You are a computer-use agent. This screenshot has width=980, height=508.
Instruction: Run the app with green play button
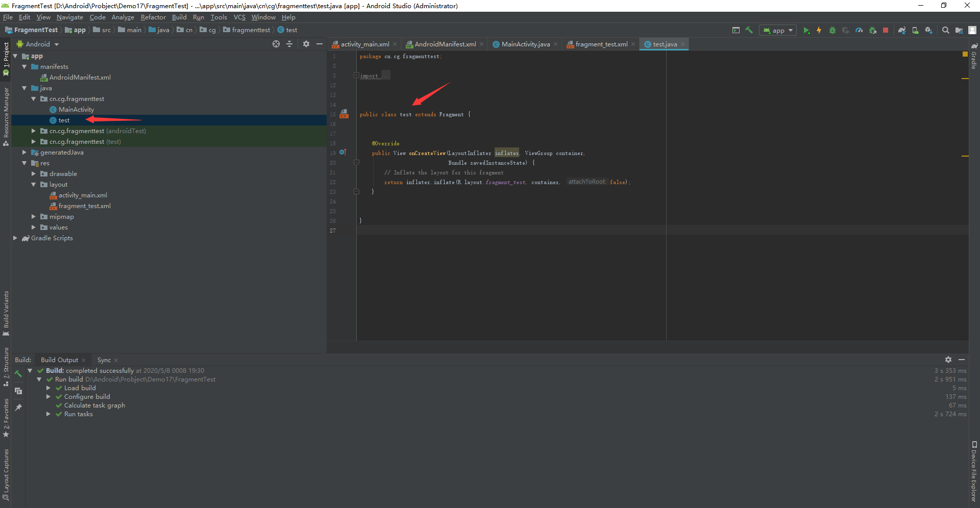click(x=806, y=31)
